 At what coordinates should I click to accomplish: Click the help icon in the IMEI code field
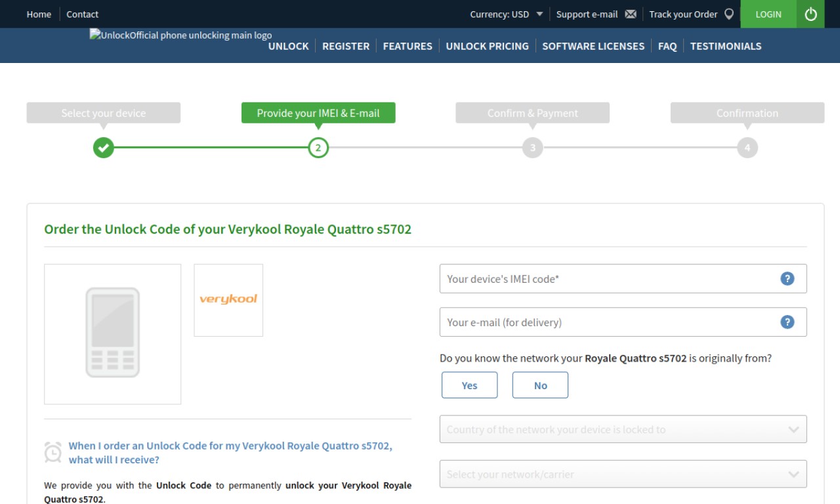click(x=787, y=278)
